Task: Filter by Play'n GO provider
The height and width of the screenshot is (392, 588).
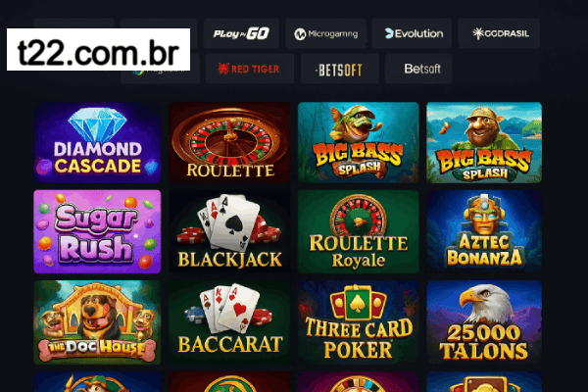Action: click(241, 33)
